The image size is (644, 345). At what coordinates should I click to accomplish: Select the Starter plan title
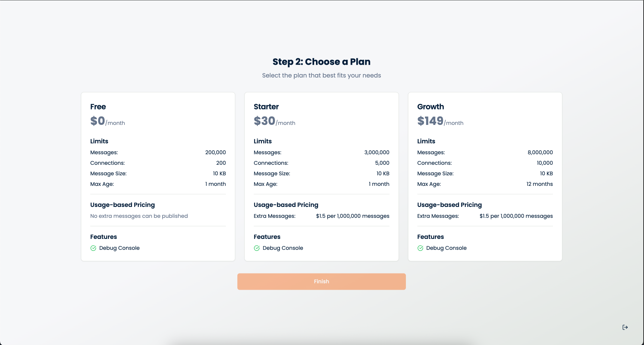point(266,107)
